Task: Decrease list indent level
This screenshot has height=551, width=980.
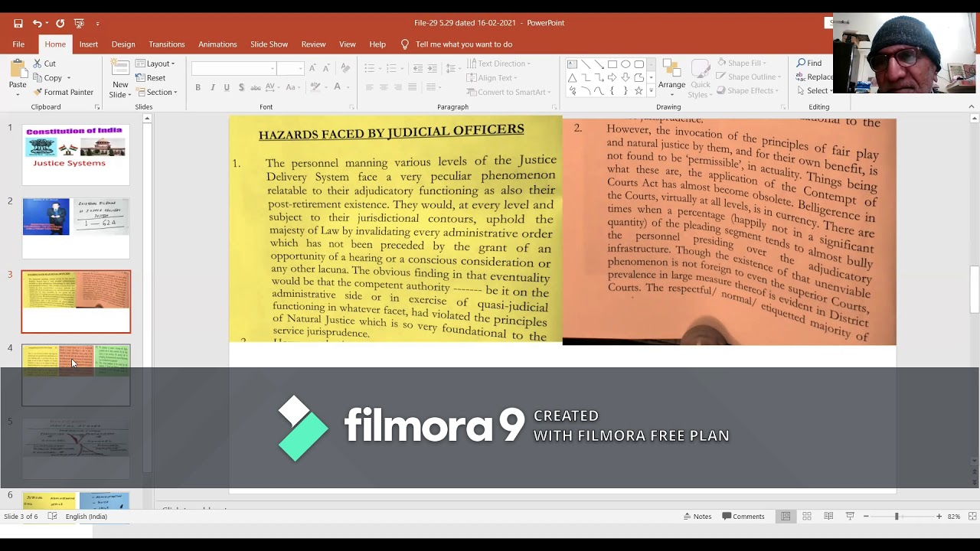Action: 417,69
